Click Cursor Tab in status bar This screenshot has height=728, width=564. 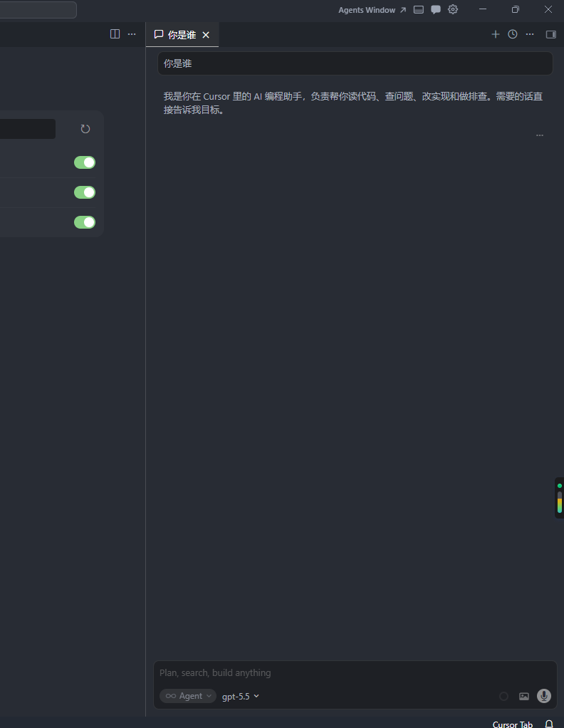(513, 724)
